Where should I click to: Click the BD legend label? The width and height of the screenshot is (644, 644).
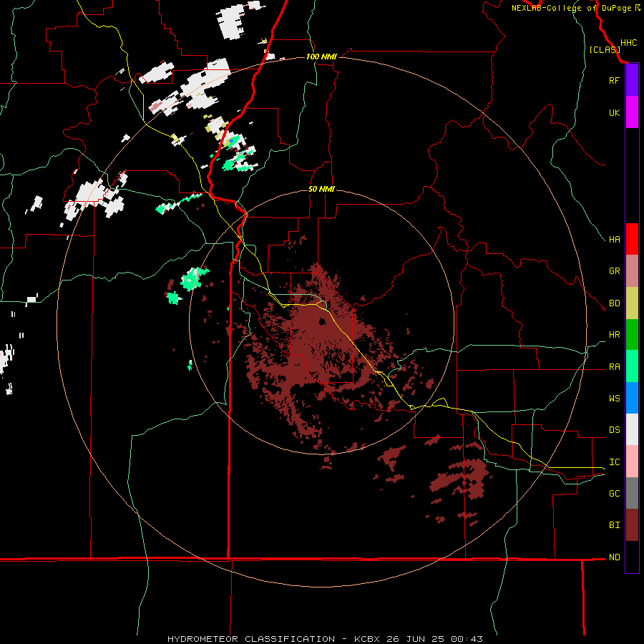pyautogui.click(x=614, y=303)
